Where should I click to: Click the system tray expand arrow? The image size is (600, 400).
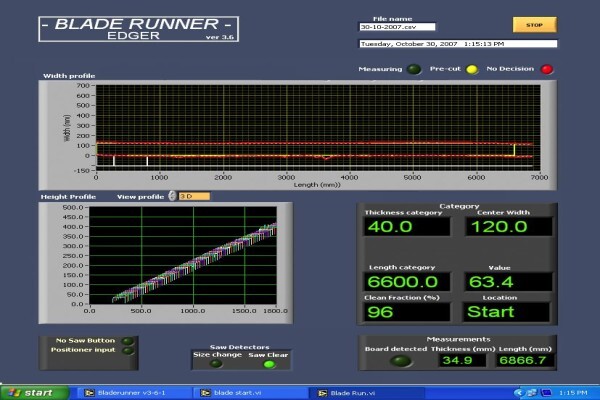518,393
